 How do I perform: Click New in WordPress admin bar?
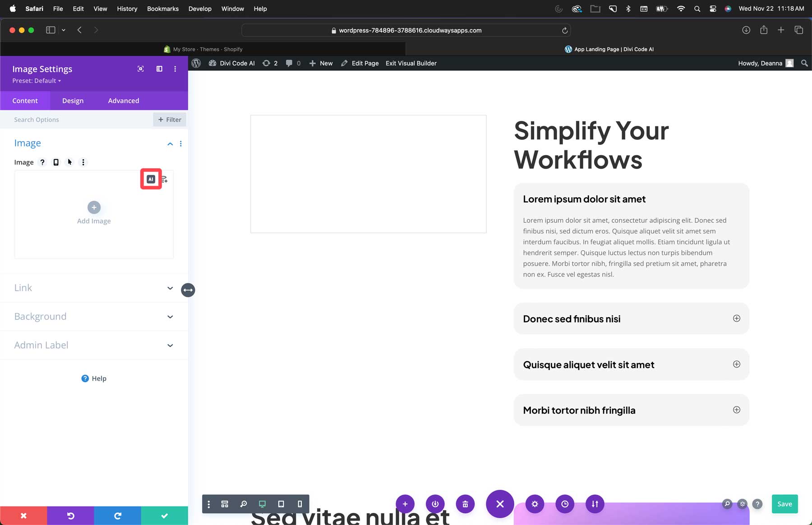pyautogui.click(x=321, y=63)
